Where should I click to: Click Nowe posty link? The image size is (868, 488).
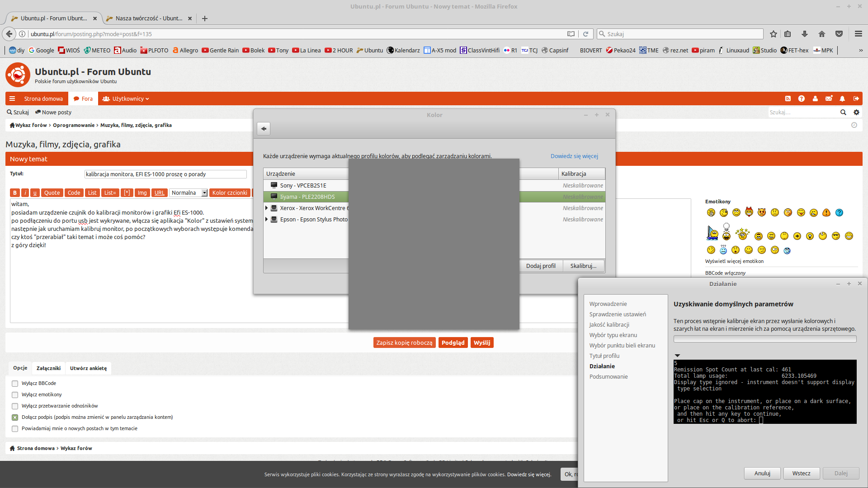tap(53, 112)
